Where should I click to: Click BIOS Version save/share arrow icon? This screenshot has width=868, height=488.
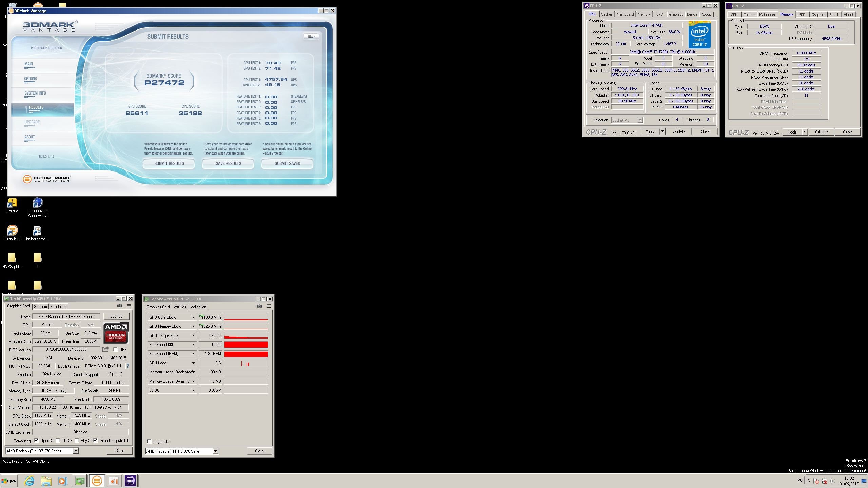106,349
